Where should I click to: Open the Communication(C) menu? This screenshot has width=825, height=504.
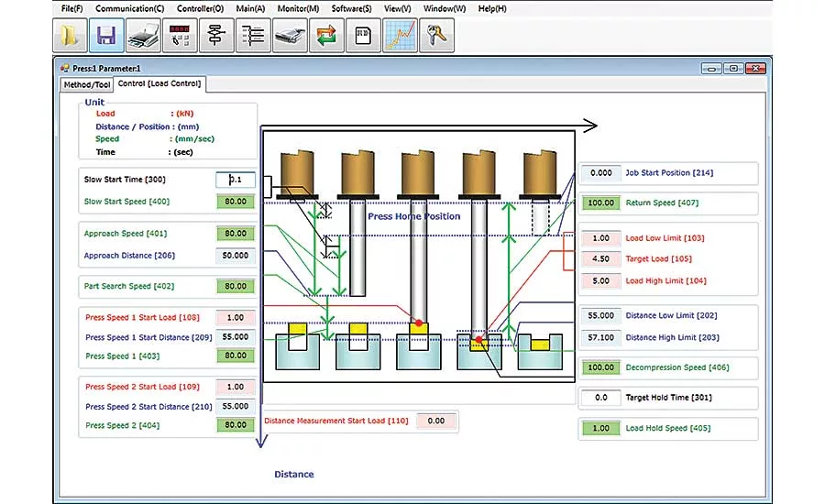(x=130, y=8)
